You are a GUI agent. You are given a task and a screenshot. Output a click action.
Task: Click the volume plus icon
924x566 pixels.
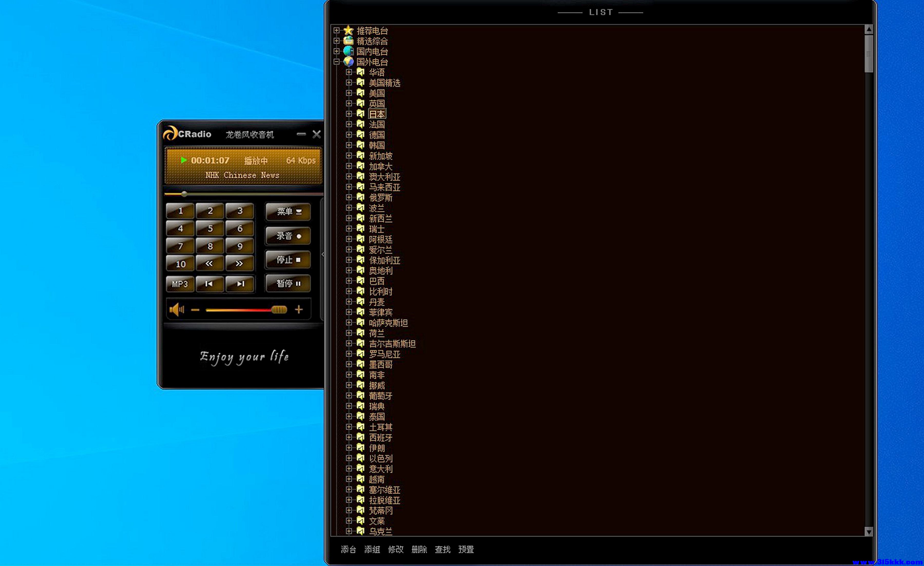click(299, 309)
